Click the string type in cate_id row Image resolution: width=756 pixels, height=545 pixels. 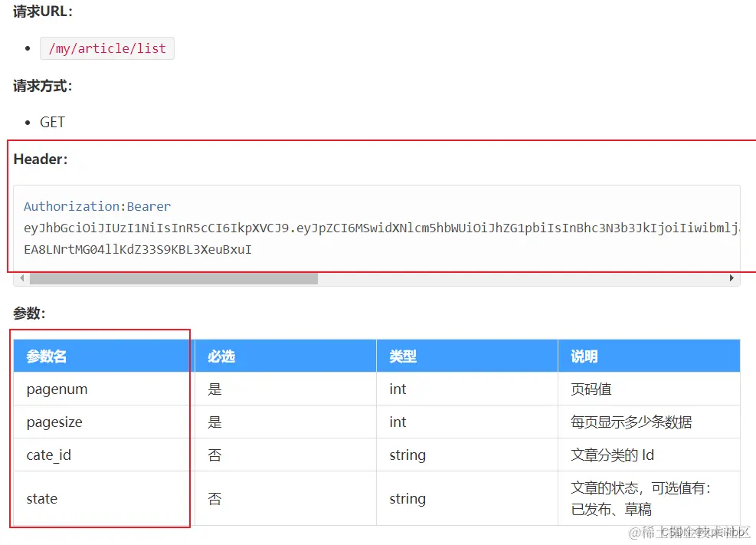(x=467, y=455)
